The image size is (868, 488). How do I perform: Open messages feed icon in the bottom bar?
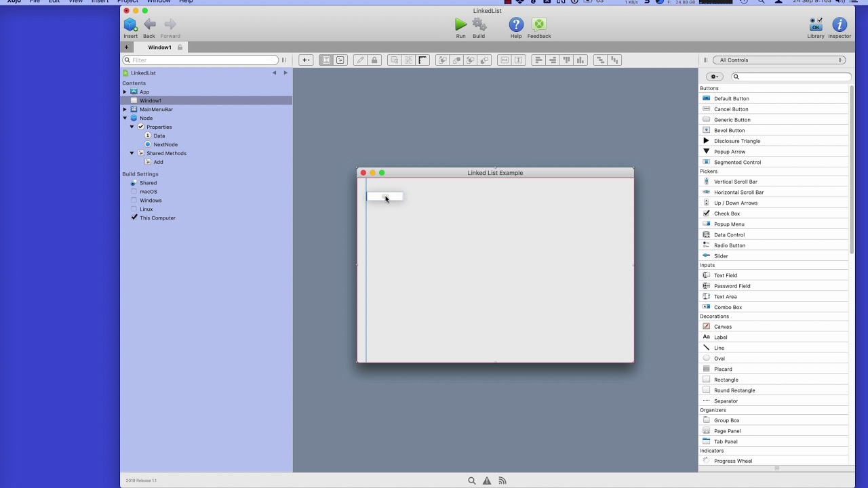[502, 481]
